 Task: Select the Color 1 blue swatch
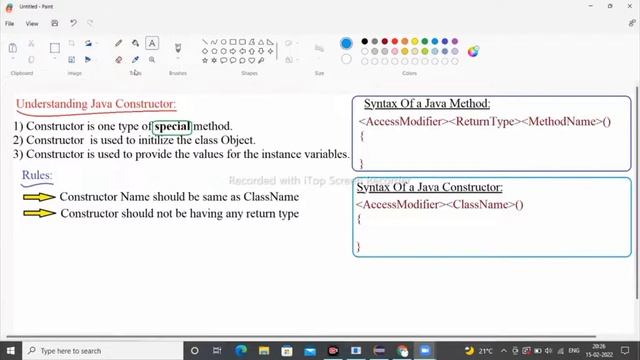[346, 43]
